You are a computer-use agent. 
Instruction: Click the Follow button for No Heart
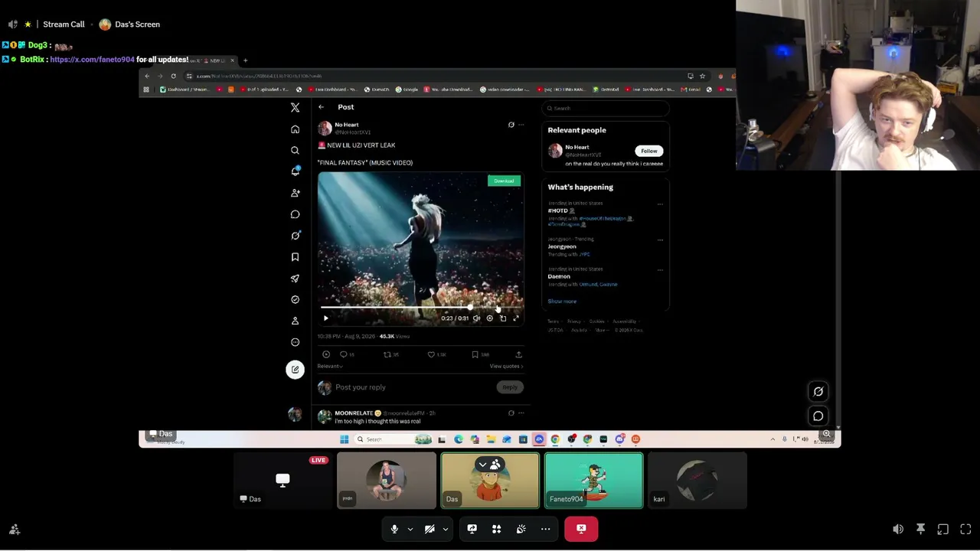pyautogui.click(x=648, y=151)
